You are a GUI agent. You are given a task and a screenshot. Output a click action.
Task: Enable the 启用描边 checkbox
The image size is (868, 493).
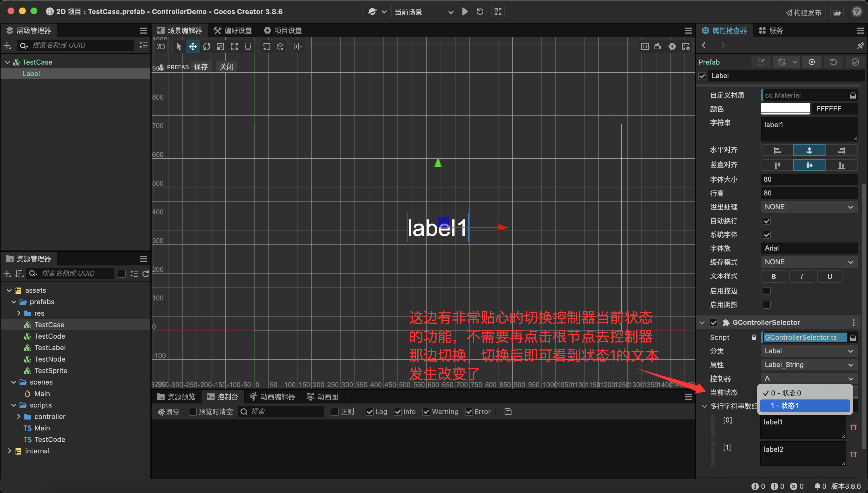(x=766, y=291)
